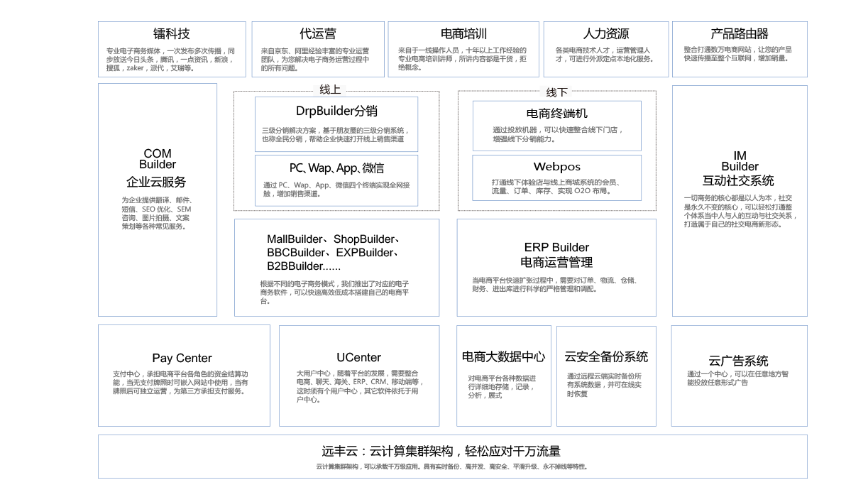Click description starting 通过投放机器
The image size is (868, 497).
[558, 135]
